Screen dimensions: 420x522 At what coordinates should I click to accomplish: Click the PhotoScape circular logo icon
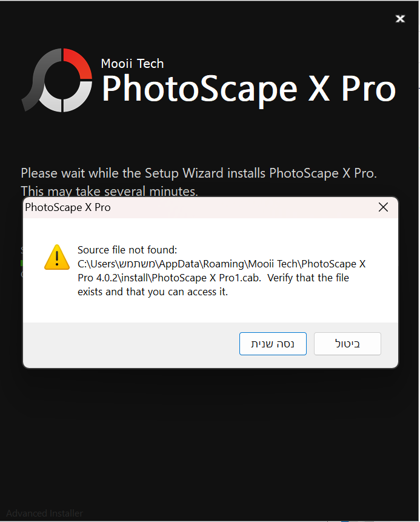(x=57, y=80)
